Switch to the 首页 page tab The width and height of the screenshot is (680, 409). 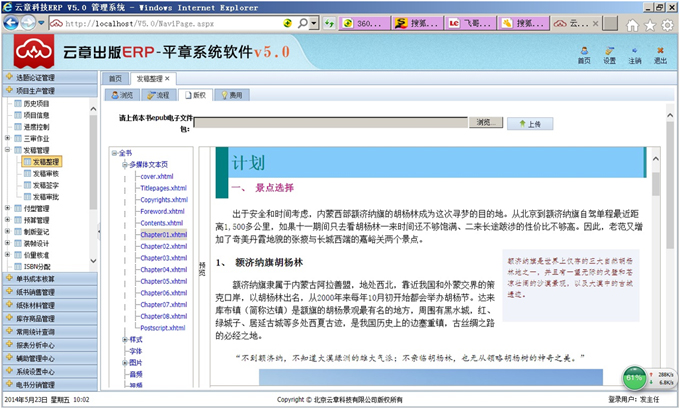[x=115, y=79]
